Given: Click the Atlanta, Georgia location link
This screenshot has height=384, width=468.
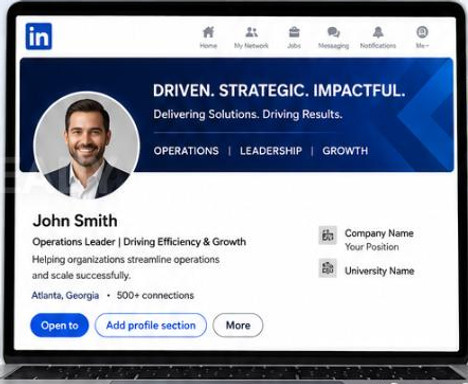Looking at the screenshot, I should tap(65, 295).
